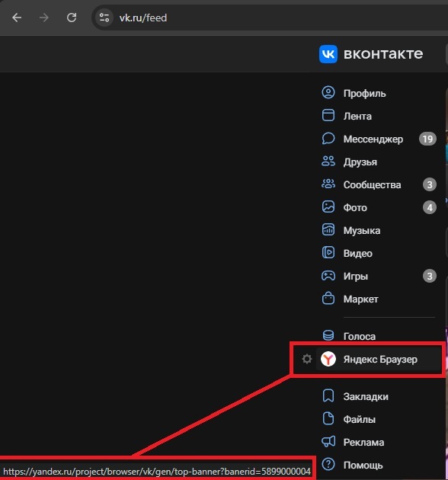Open settings gear beside Яндекс Браузер
The height and width of the screenshot is (480, 448).
click(x=307, y=359)
